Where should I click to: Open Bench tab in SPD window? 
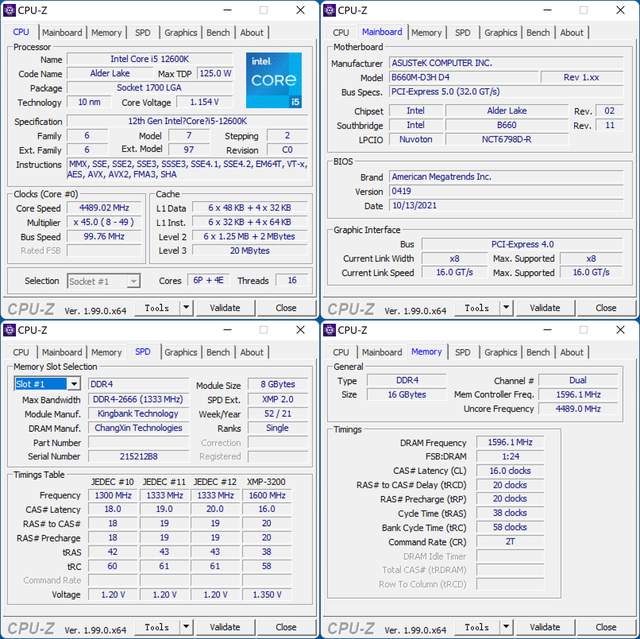[218, 352]
